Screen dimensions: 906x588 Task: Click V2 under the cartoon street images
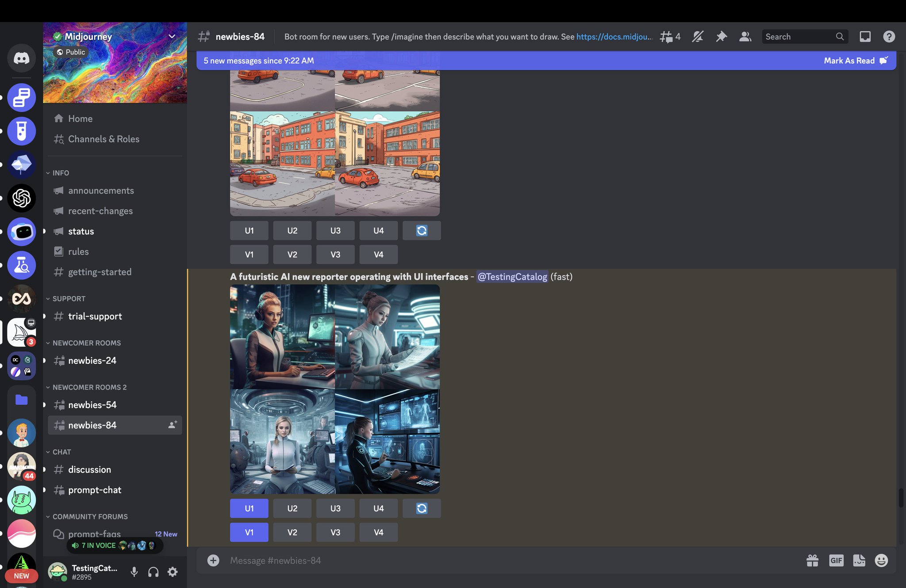292,255
